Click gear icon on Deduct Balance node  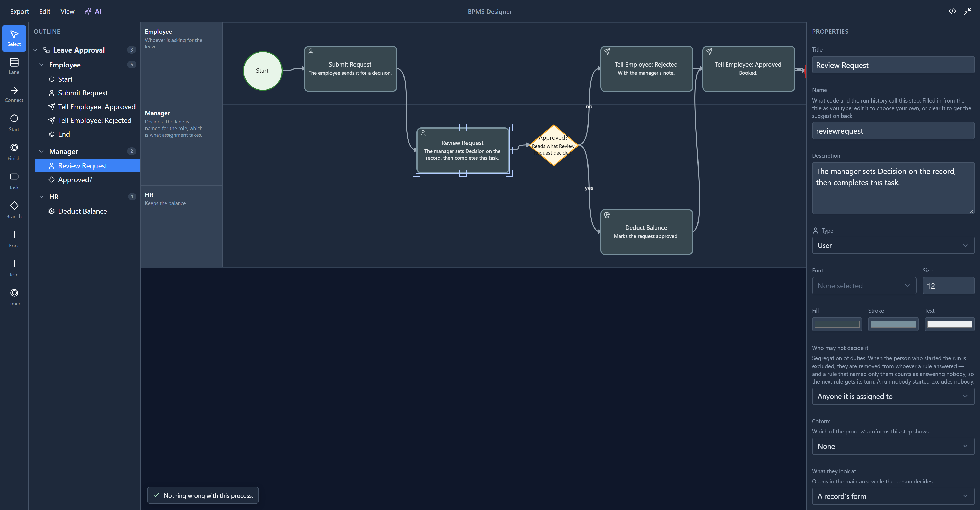click(607, 215)
